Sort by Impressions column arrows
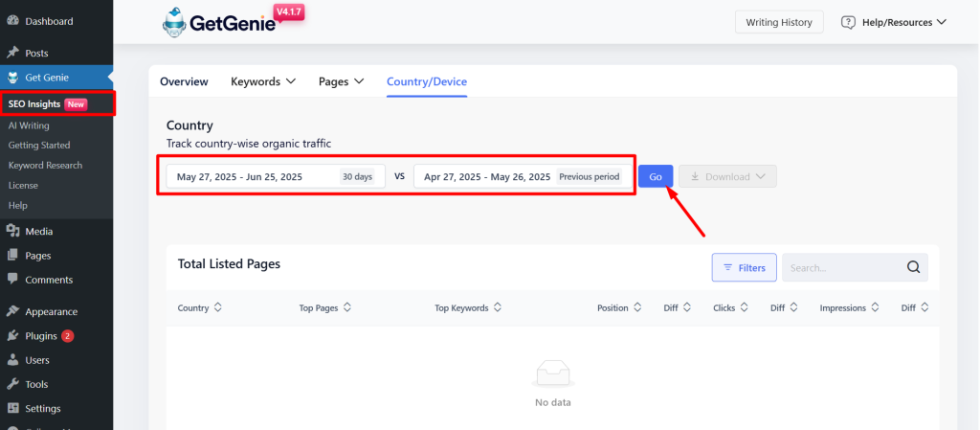The image size is (980, 430). [x=875, y=307]
